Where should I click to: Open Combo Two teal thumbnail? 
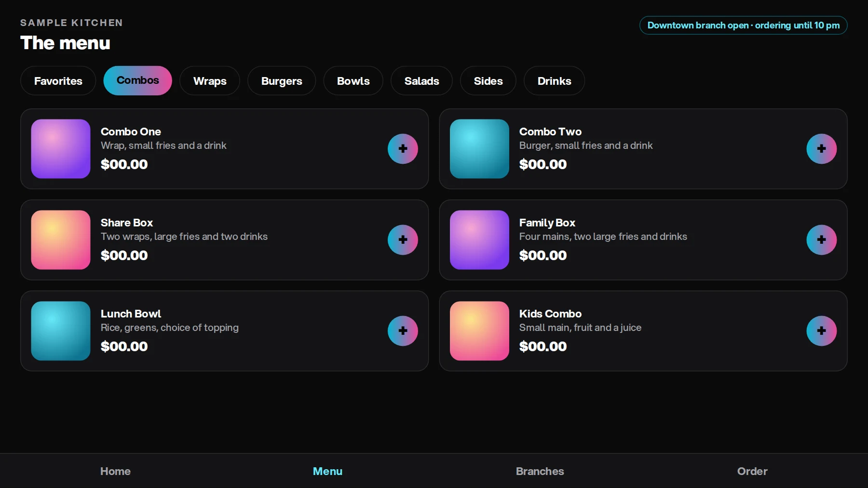[x=479, y=149]
